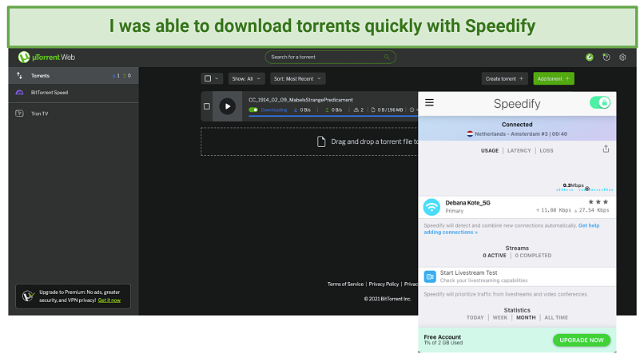Viewport: 644px width, 362px height.
Task: Click the drag and drop torrent file area
Action: (309, 141)
